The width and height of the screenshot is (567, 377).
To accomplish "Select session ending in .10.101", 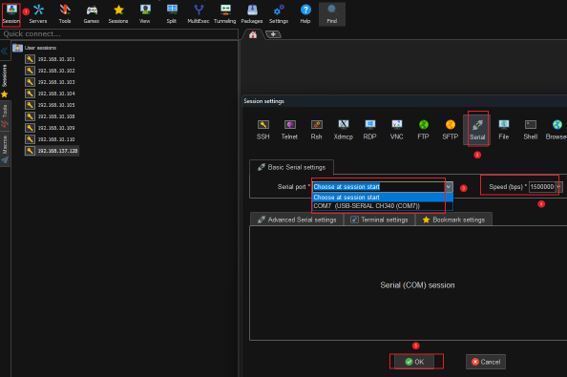I will tap(50, 59).
